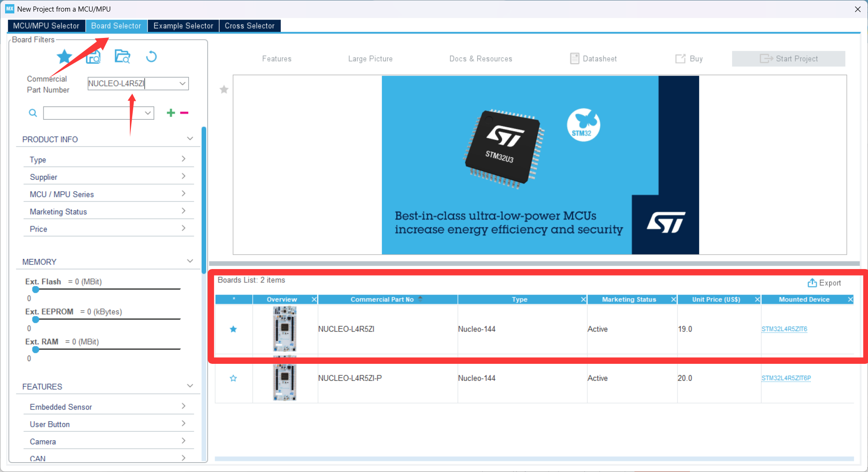This screenshot has height=472, width=868.
Task: Remove Unit Price column via its X
Action: (757, 300)
